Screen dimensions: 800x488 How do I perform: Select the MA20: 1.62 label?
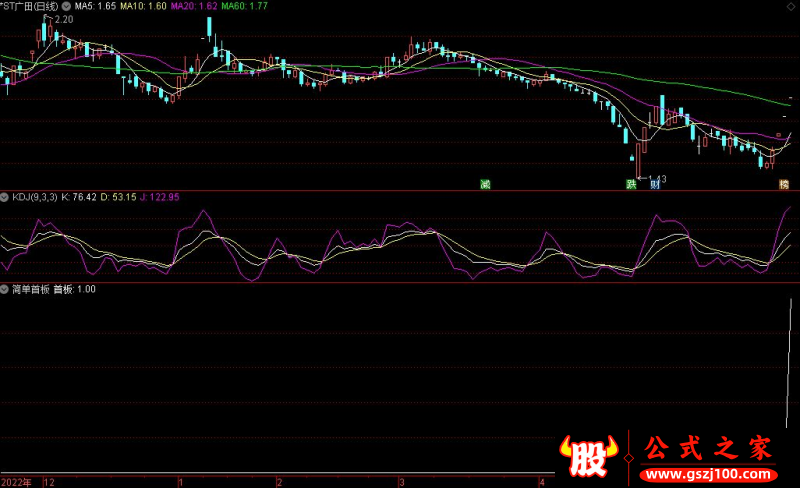[194, 6]
